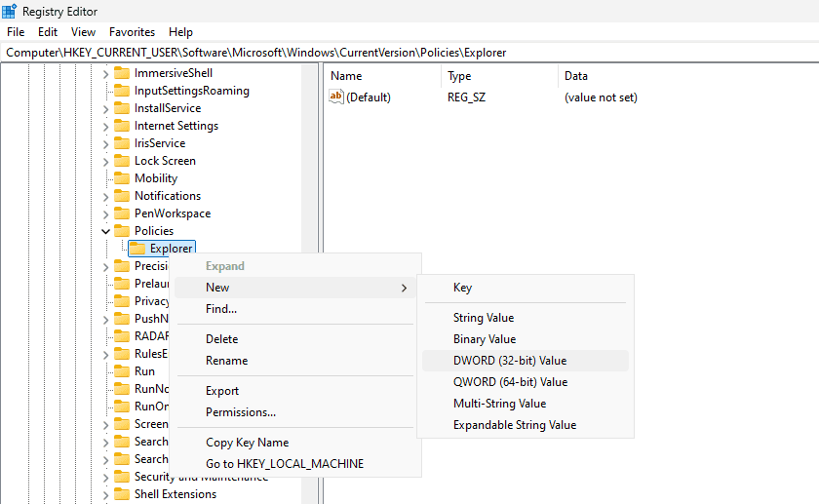Click the IrisService folder icon
Viewport: 819px width, 504px height.
click(x=122, y=143)
